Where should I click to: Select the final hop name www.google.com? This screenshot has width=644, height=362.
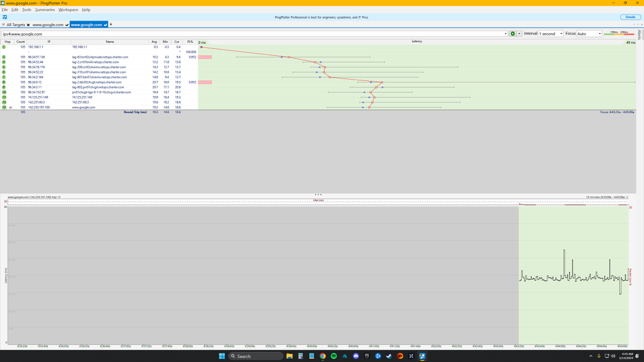(x=84, y=107)
